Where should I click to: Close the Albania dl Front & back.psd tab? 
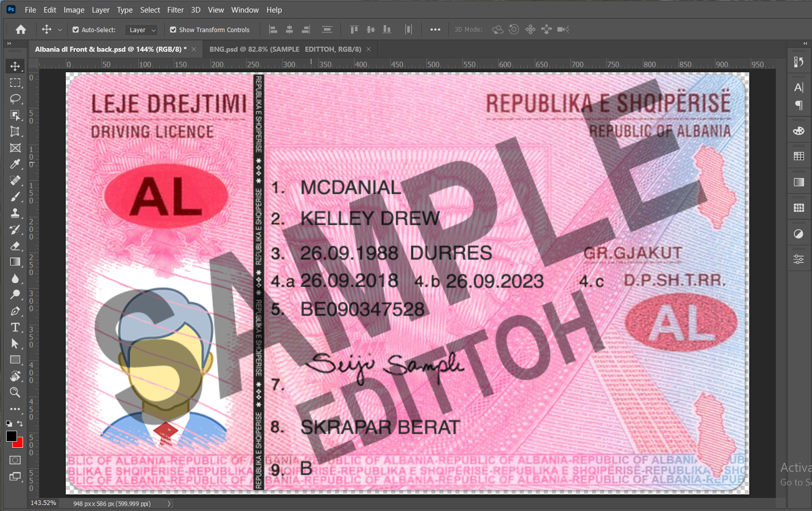pyautogui.click(x=194, y=49)
